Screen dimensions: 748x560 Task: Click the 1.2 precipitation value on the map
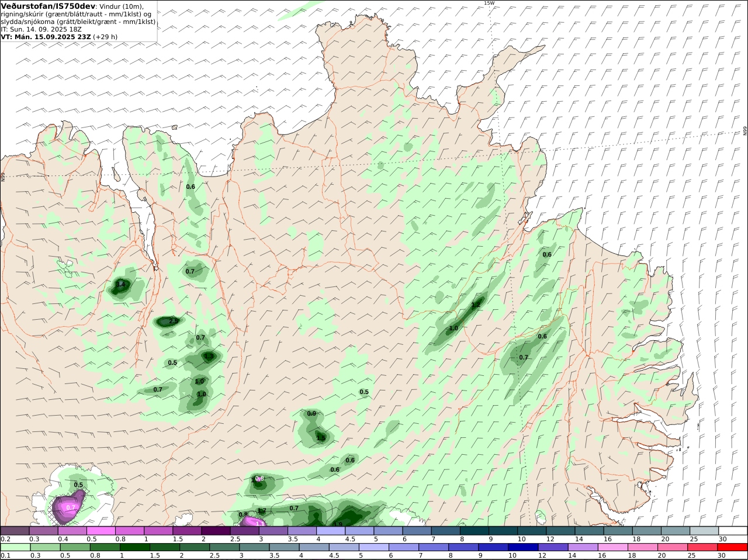(x=476, y=305)
